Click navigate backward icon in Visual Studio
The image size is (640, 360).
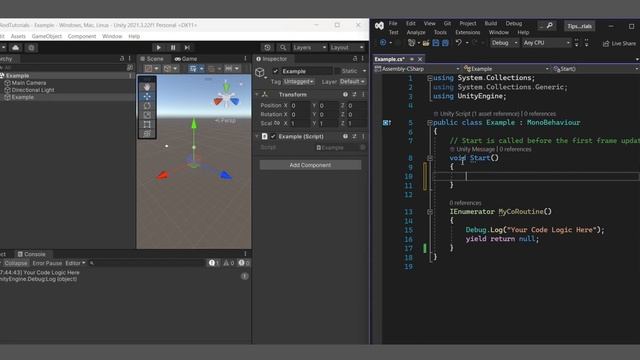pos(383,43)
